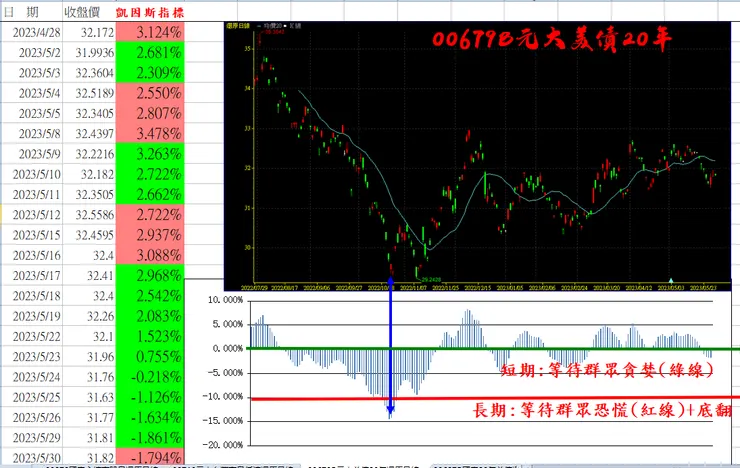Viewport: 740px width, 468px height.
Task: Click the -20.000% axis label
Action: click(223, 445)
